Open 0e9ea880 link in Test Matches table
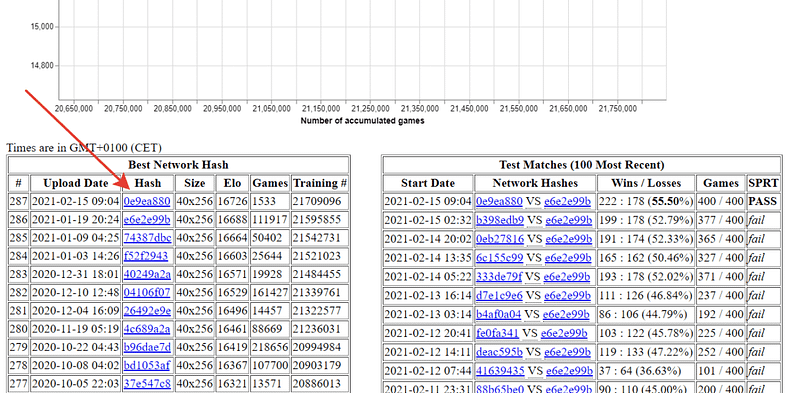The width and height of the screenshot is (788, 393). [x=499, y=202]
